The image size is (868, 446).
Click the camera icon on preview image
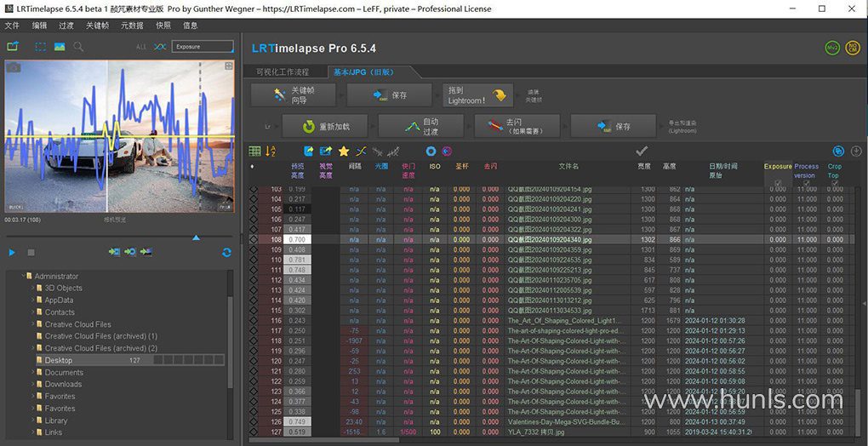pyautogui.click(x=14, y=66)
